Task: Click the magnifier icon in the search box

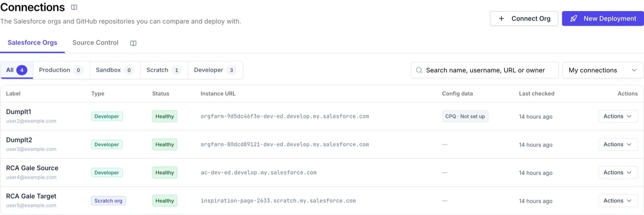Action: [419, 70]
